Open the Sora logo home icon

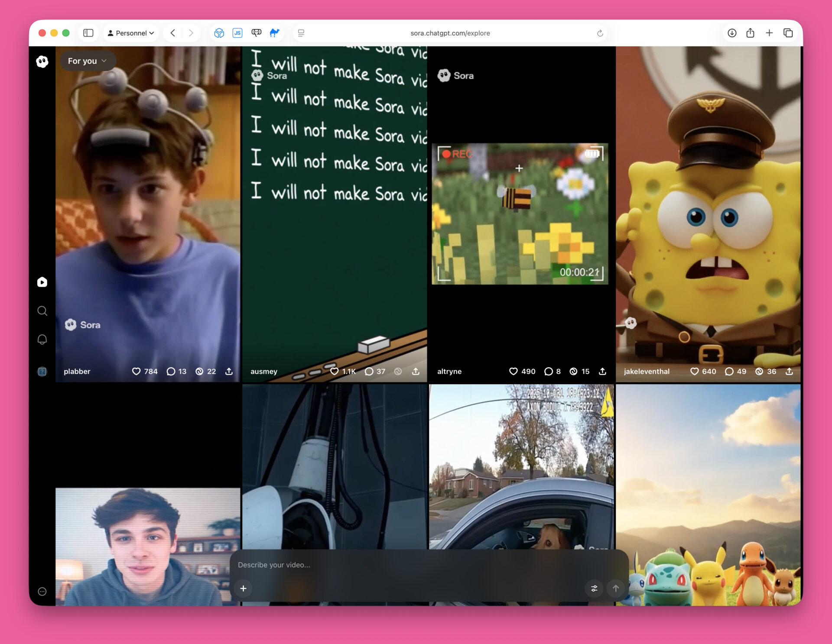click(42, 61)
